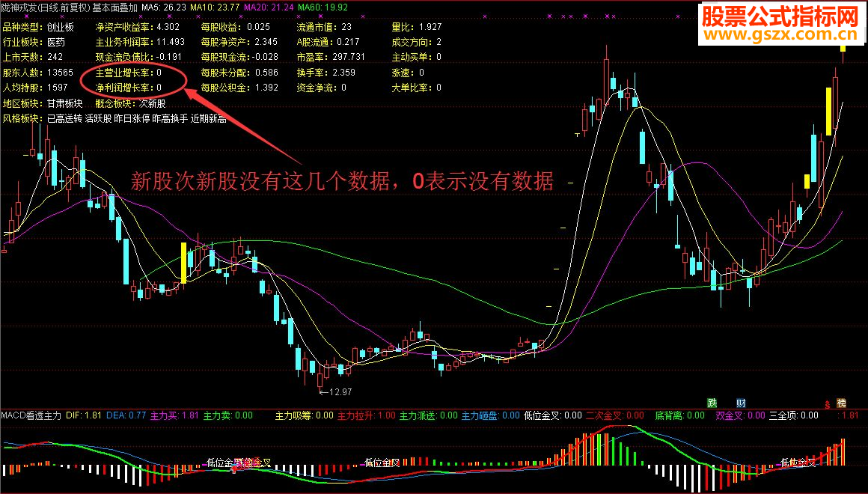The height and width of the screenshot is (494, 868).
Task: Click the A股流通: 0.217 value
Action: pos(327,41)
